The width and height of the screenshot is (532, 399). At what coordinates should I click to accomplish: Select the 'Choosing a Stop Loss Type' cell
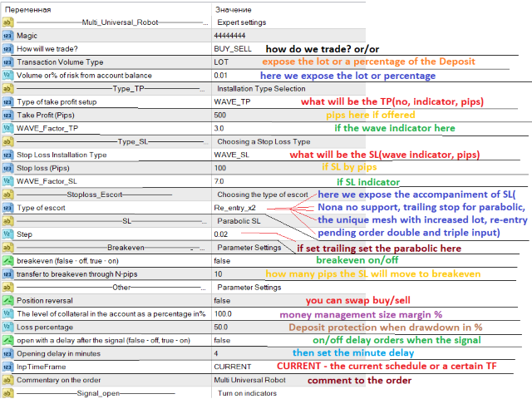[264, 141]
